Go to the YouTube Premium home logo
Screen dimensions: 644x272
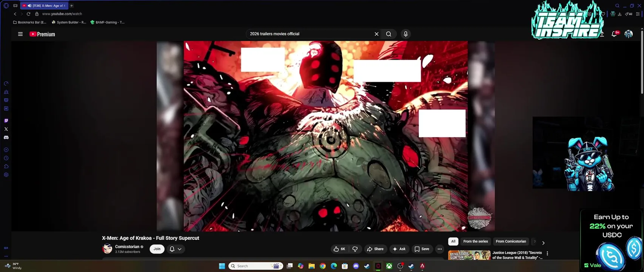pos(42,34)
